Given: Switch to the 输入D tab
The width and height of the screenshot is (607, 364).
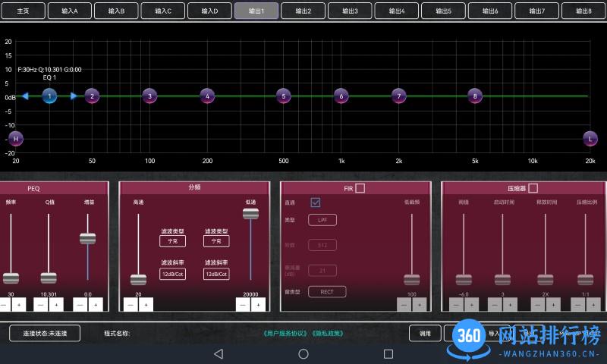Looking at the screenshot, I should 209,11.
